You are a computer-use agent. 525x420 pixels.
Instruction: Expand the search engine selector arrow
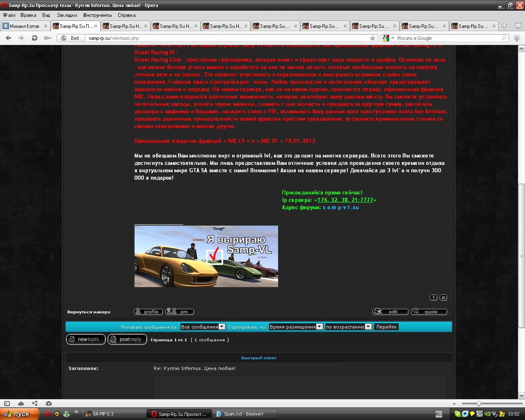coord(393,38)
